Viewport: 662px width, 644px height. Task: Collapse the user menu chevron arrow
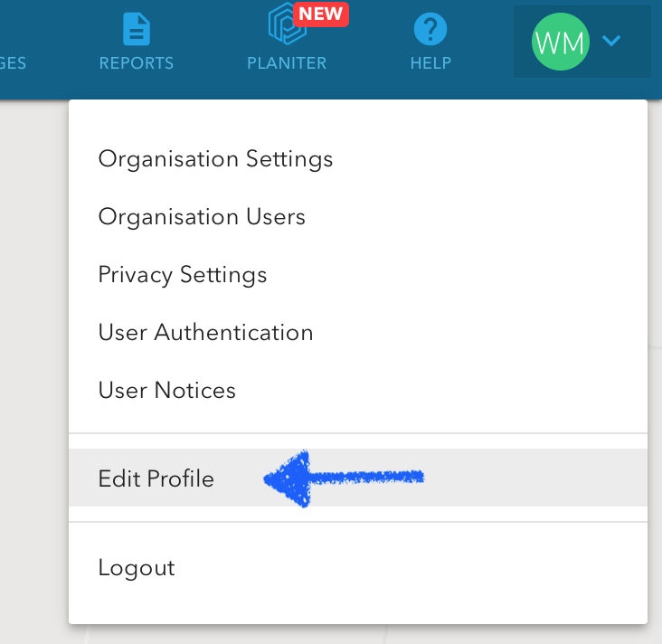tap(611, 41)
